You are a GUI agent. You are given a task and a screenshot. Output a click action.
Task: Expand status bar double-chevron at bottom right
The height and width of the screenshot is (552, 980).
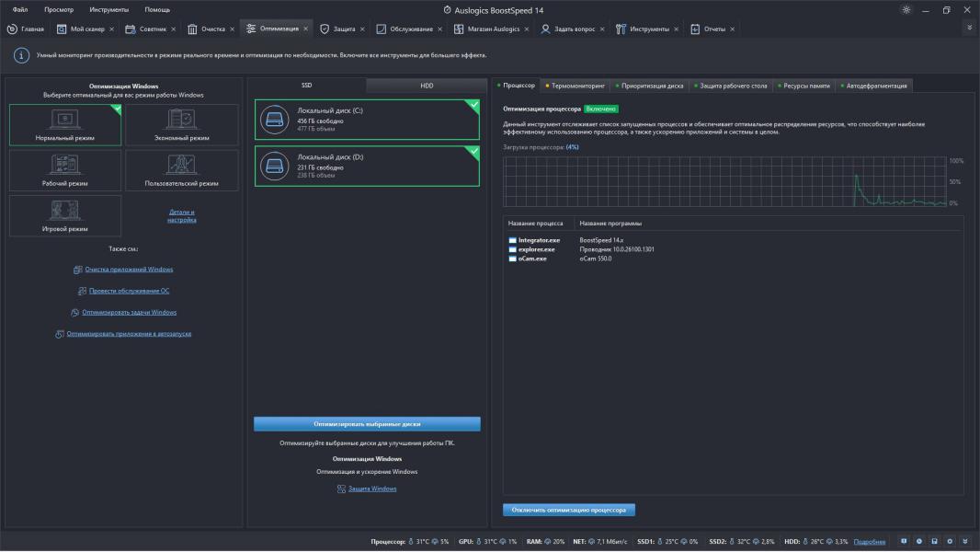[964, 542]
